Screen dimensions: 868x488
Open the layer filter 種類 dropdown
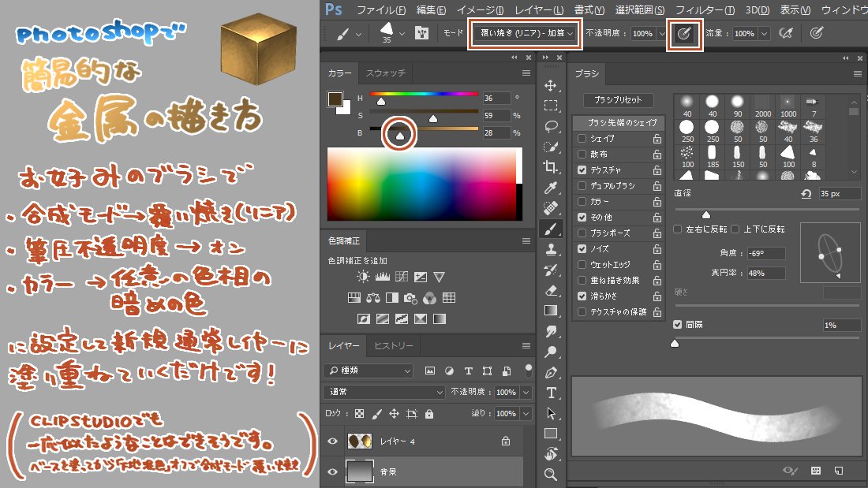[x=369, y=371]
